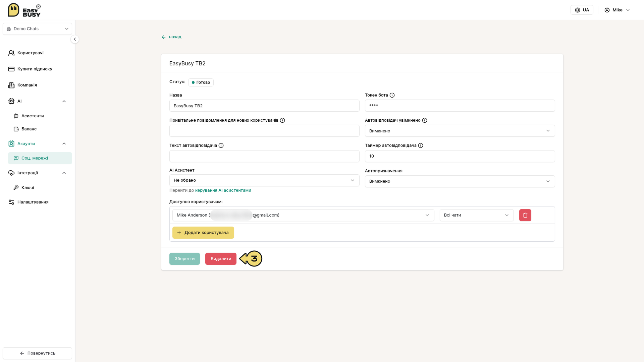Collapse the sidebar with the chevron button
644x362 pixels.
(75, 39)
